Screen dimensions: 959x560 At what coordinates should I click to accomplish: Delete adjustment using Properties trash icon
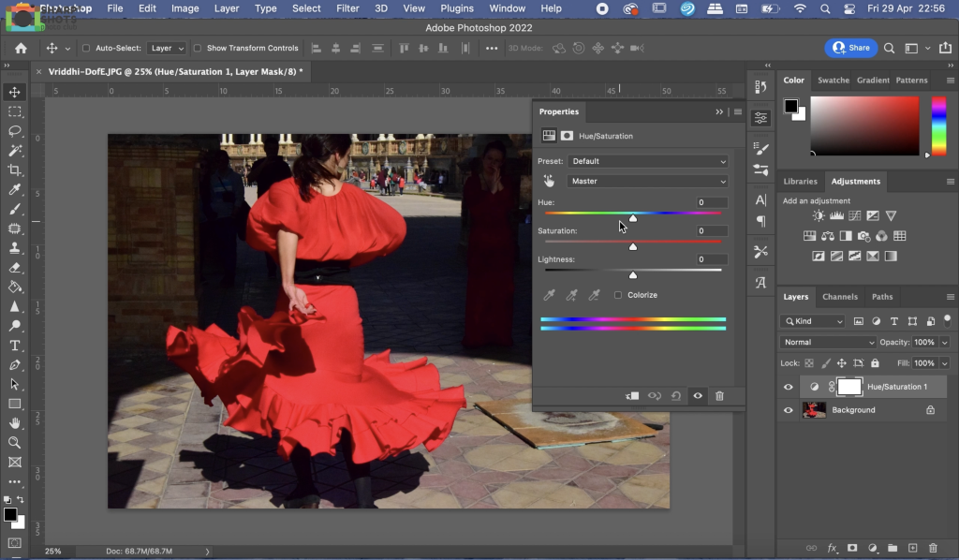719,396
